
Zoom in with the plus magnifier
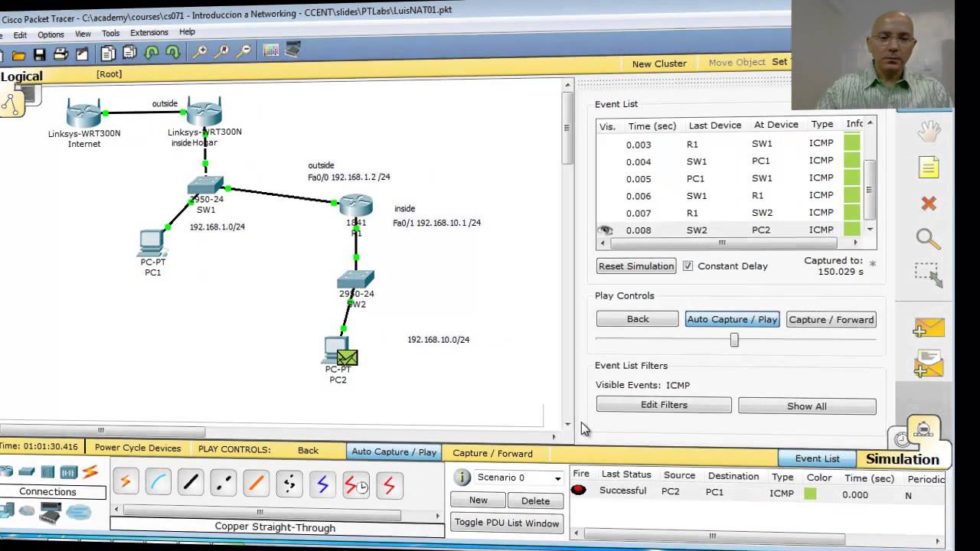200,52
